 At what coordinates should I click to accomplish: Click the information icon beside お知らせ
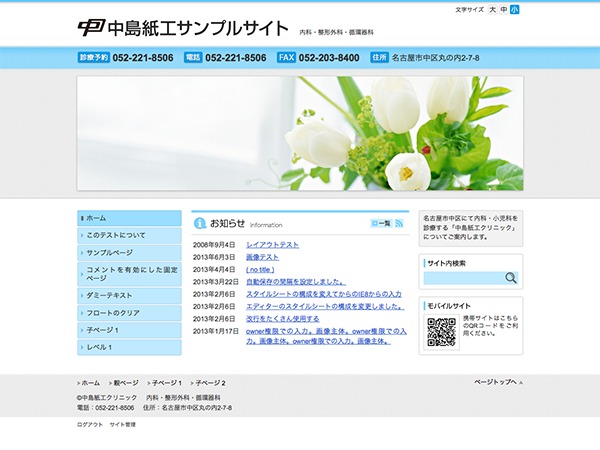(200, 223)
